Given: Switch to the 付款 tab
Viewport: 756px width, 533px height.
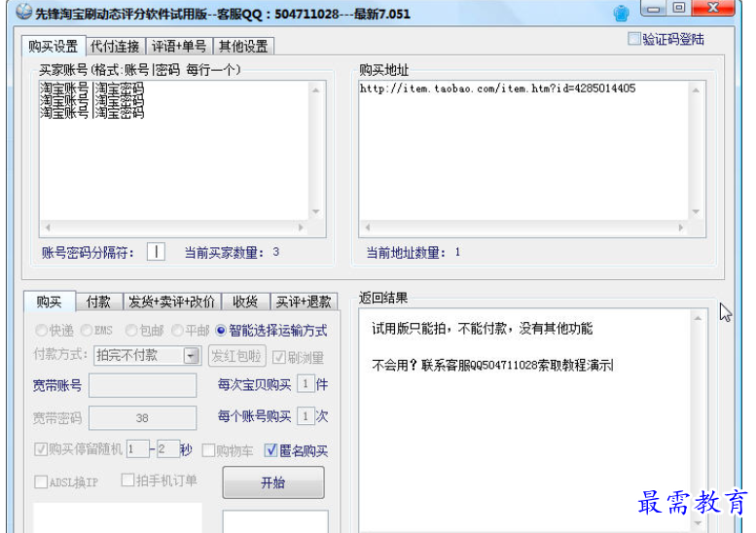Looking at the screenshot, I should tap(99, 302).
